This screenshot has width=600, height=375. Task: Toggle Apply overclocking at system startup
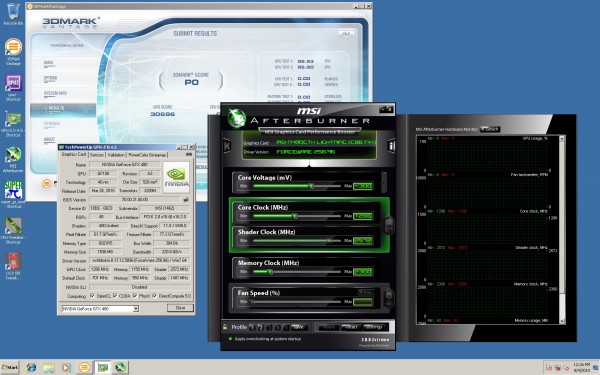pyautogui.click(x=230, y=339)
